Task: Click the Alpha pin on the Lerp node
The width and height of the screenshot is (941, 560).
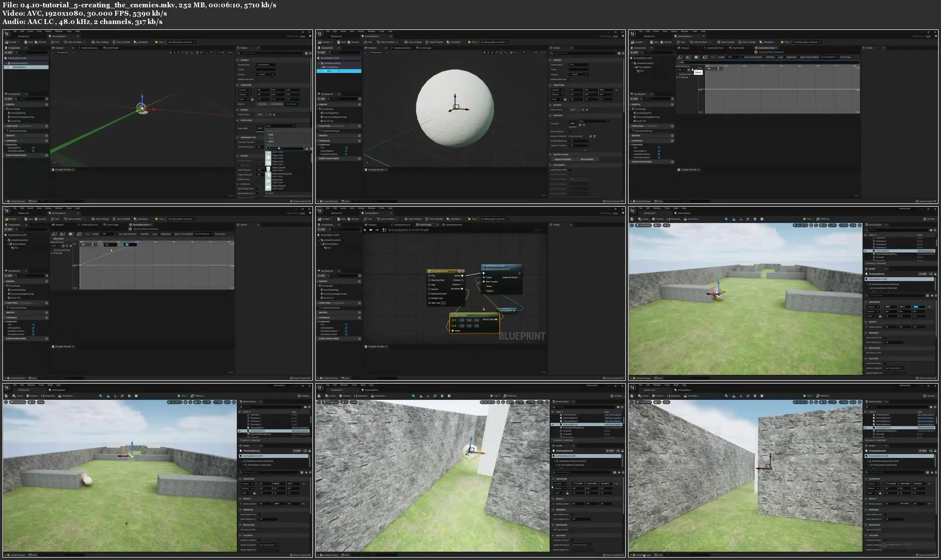Action: point(453,331)
